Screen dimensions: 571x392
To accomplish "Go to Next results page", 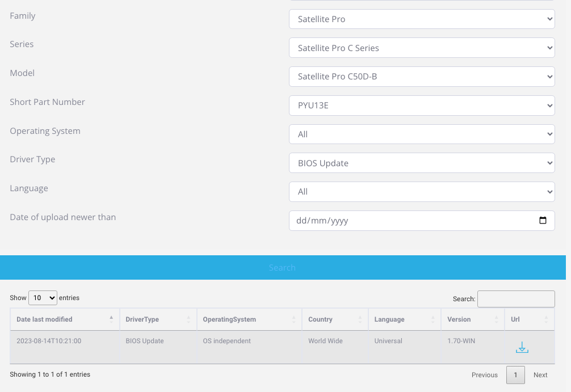I will pos(540,375).
